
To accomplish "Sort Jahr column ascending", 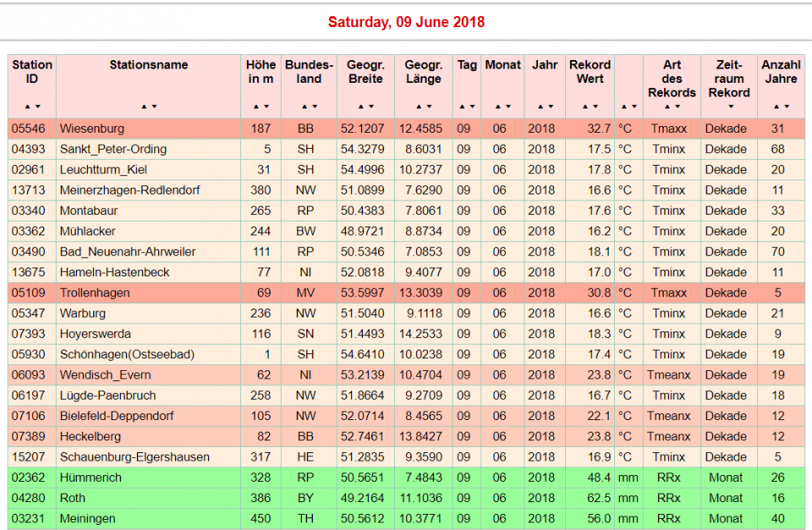I will tap(538, 107).
